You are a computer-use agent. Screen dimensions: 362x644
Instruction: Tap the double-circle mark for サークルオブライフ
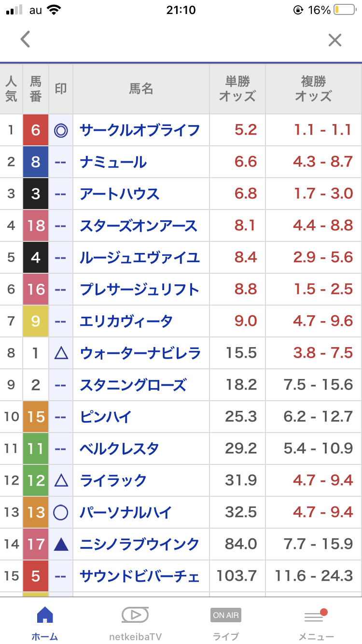coord(61,130)
